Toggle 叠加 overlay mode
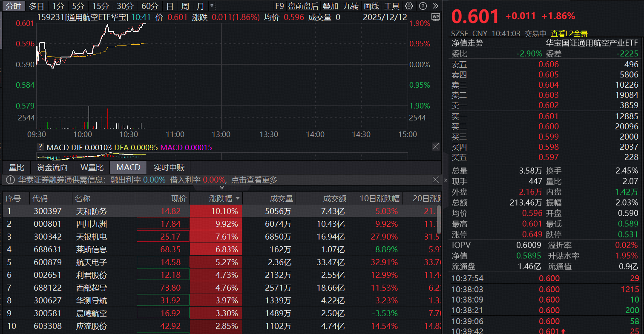Viewport: 644px width, 334px height. (x=331, y=6)
